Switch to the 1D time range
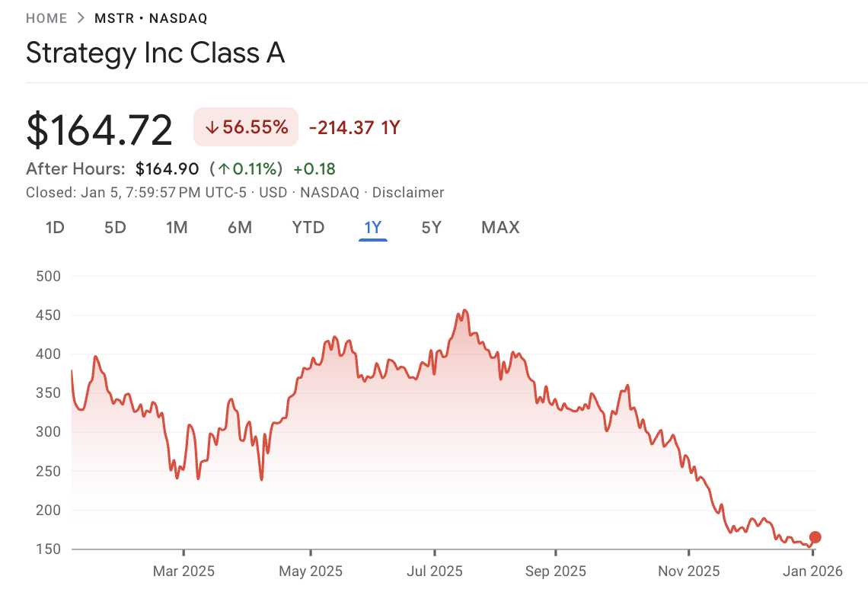868x602 pixels. 55,227
